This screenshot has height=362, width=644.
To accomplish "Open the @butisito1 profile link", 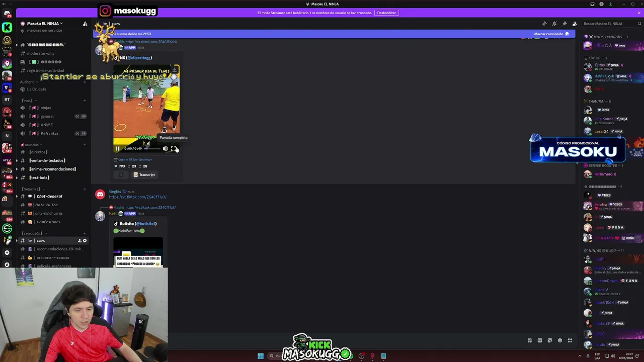I will point(146,224).
